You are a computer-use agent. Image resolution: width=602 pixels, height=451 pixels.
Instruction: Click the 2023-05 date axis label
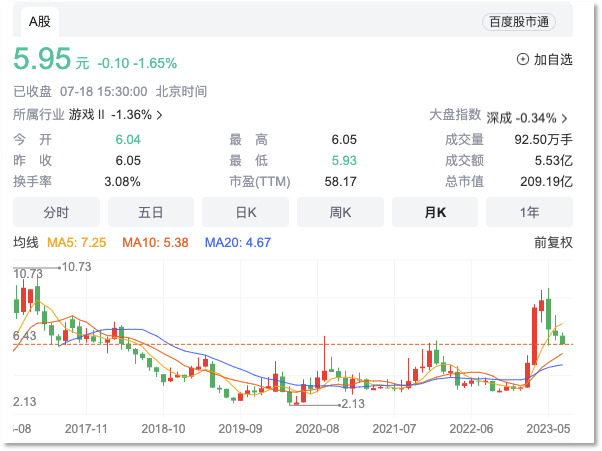click(x=548, y=428)
